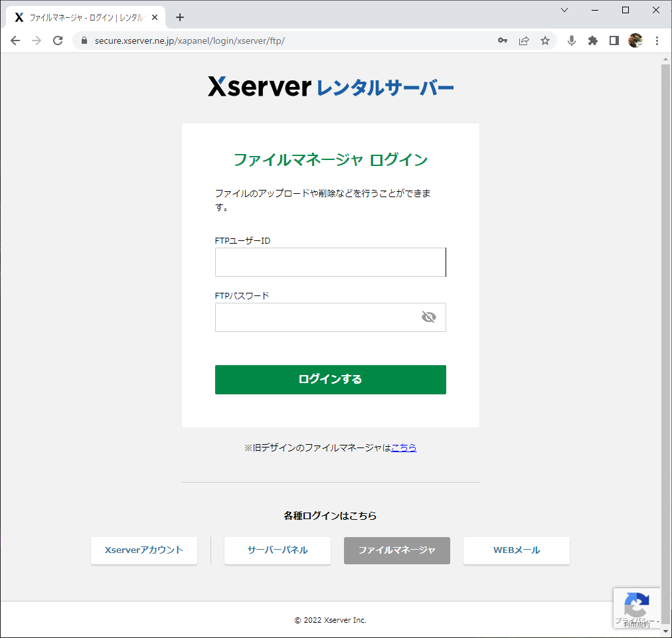Click the address bar URL
Image resolution: width=672 pixels, height=638 pixels.
tap(189, 40)
